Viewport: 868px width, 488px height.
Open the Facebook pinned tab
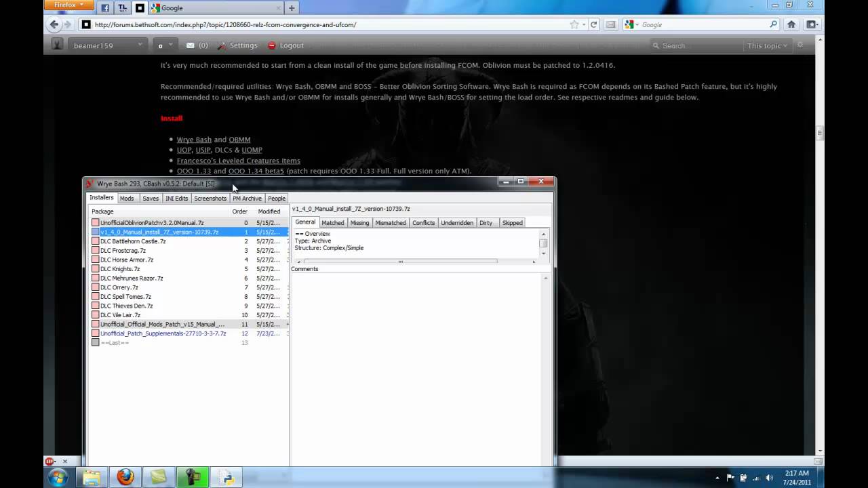105,8
